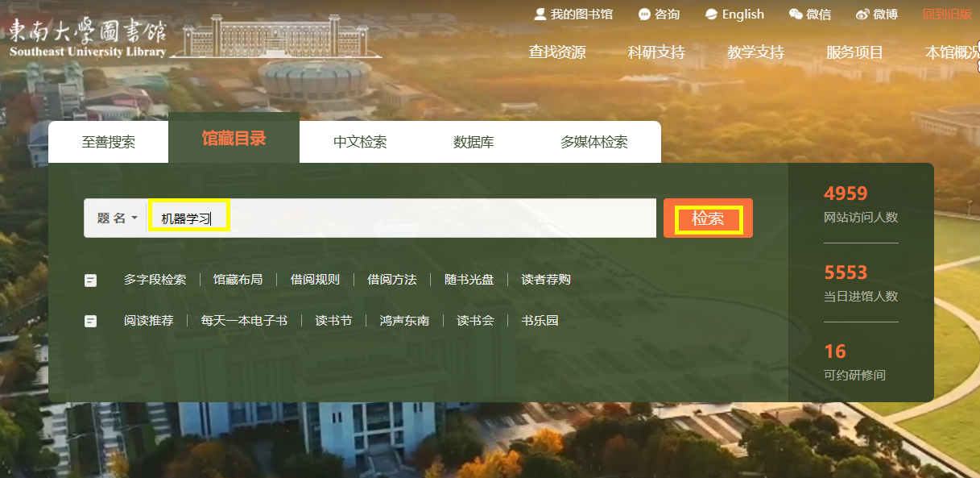Click the list icon beside 阅读推荐
Screen dimensions: 980x478
tap(91, 321)
